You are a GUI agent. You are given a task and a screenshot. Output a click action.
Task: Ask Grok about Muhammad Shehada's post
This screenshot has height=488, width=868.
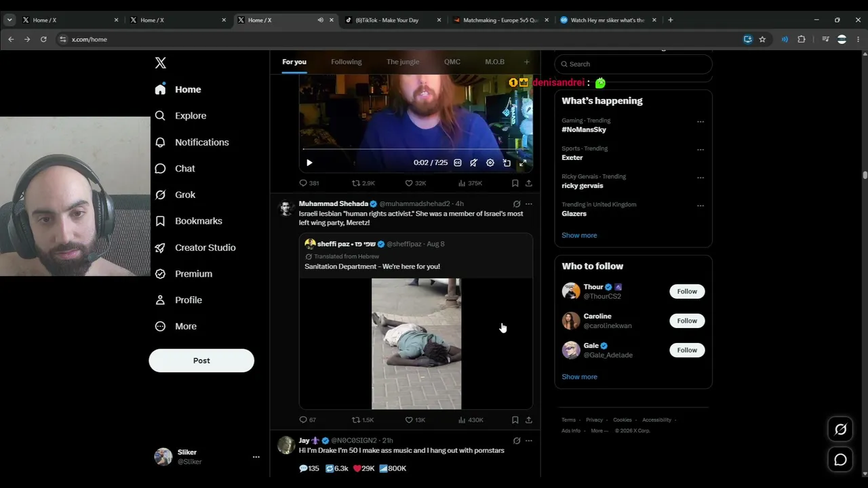(x=517, y=204)
